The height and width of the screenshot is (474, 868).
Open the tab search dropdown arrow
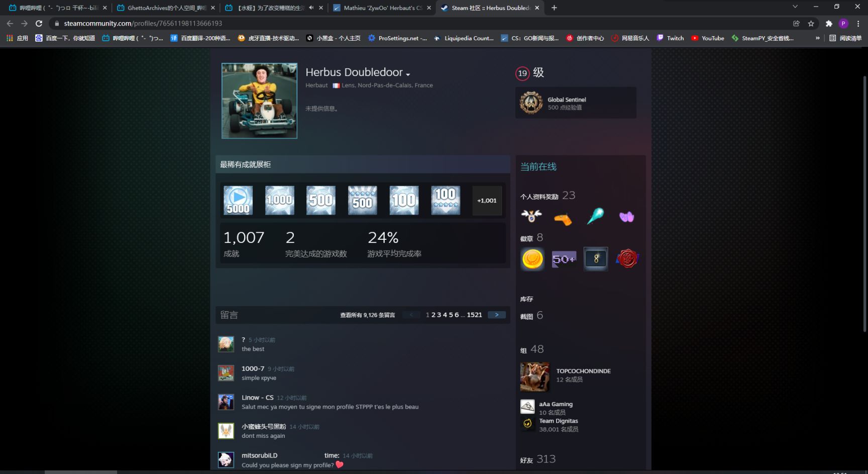click(795, 7)
